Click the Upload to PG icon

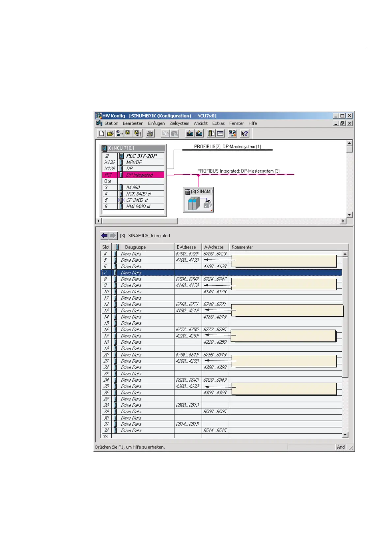pos(199,133)
